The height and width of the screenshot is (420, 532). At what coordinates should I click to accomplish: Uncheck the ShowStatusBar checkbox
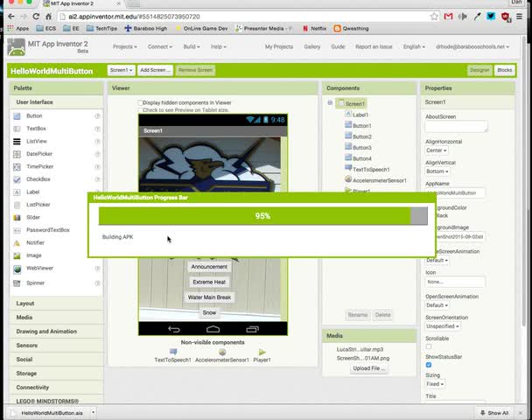point(429,365)
